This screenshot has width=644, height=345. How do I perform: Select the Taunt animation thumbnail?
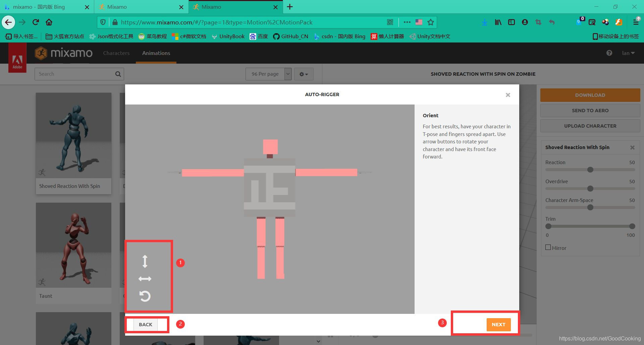pos(73,245)
